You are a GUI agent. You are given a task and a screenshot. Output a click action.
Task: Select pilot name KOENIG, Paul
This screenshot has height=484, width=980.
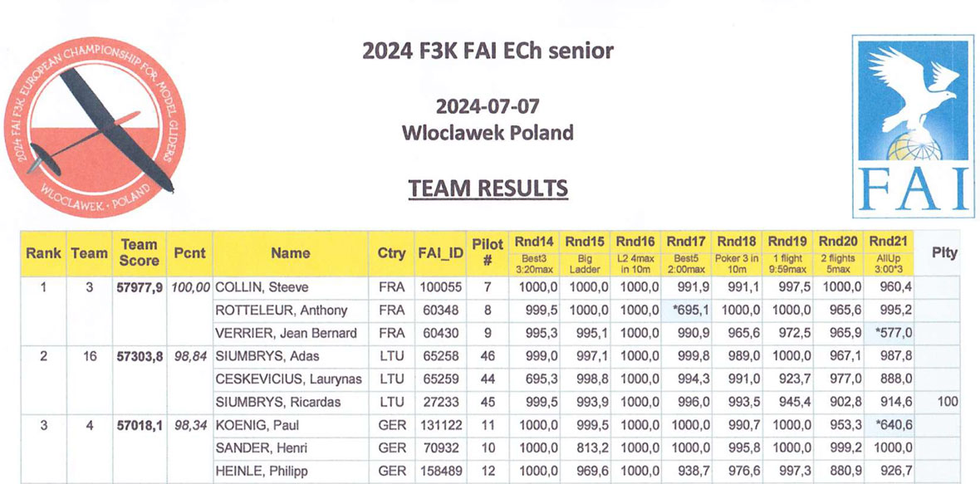tap(257, 425)
